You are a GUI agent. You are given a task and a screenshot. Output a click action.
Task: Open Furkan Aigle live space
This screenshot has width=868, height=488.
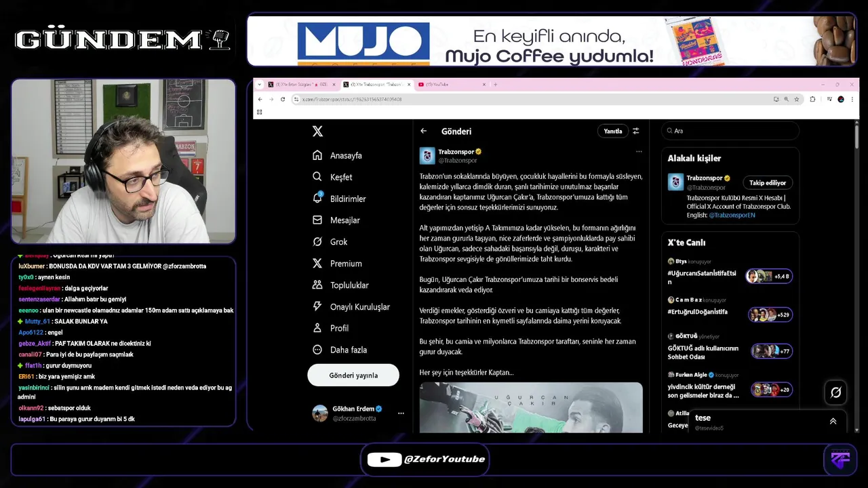coord(703,391)
